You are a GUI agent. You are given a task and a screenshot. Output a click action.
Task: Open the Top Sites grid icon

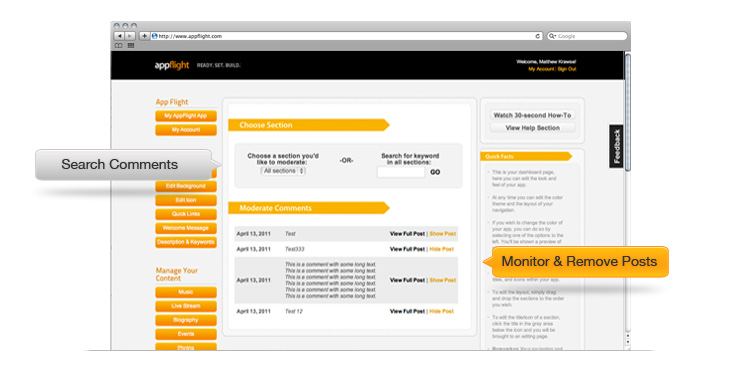[x=131, y=45]
